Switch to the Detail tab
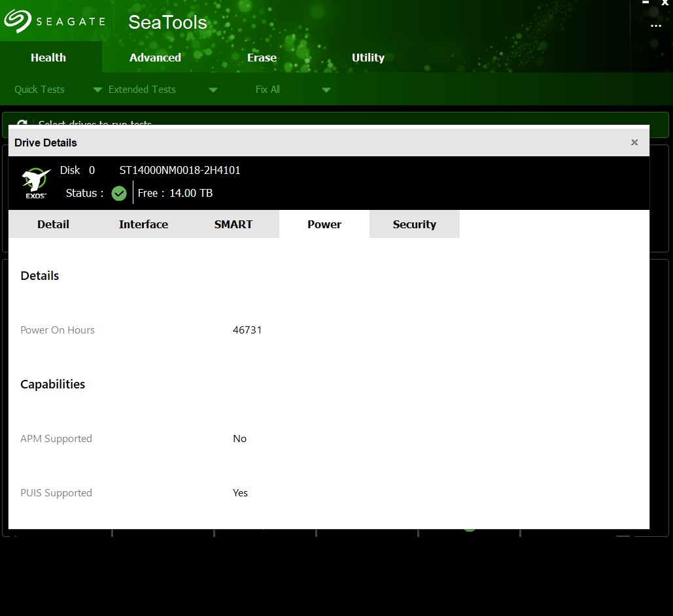Screen dimensions: 673x616 pos(53,224)
